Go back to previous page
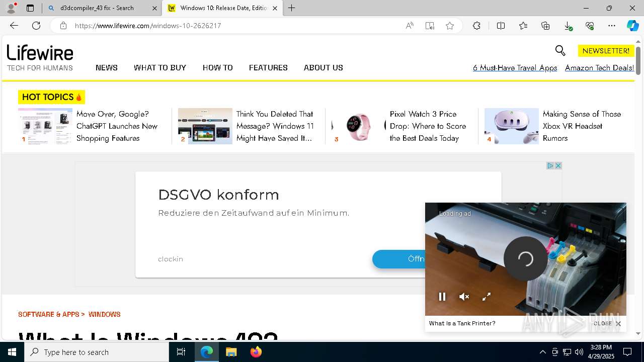Screen dimensions: 644x362 pos(14,26)
